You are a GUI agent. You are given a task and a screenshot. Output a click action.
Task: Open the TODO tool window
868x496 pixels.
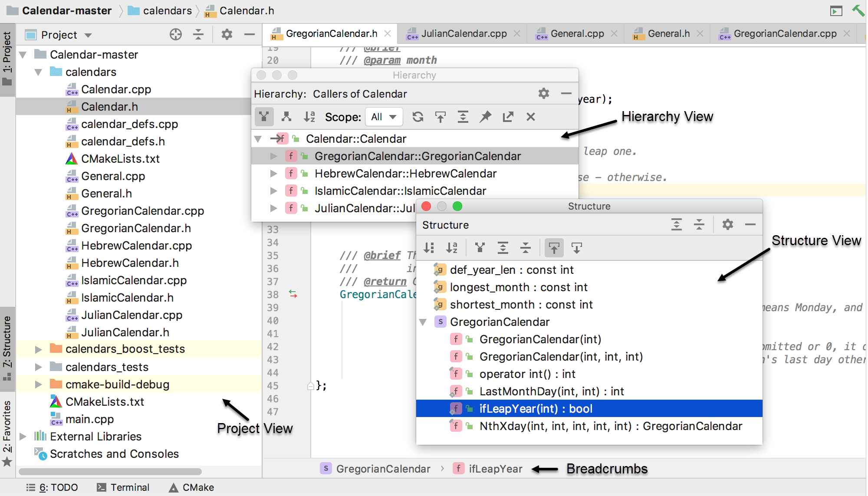pyautogui.click(x=53, y=487)
